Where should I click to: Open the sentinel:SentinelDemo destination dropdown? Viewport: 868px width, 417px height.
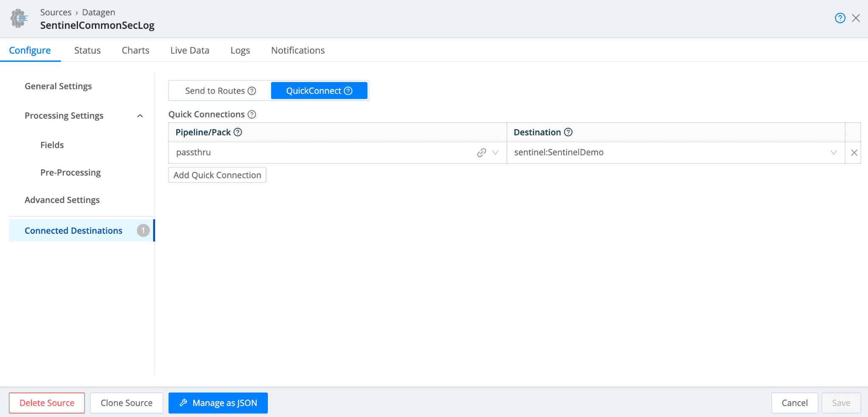click(x=833, y=153)
